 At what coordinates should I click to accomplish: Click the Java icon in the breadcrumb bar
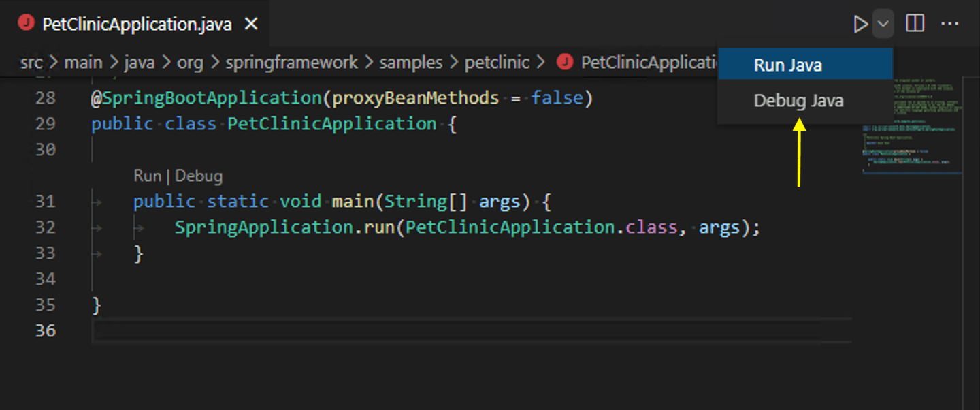click(565, 62)
